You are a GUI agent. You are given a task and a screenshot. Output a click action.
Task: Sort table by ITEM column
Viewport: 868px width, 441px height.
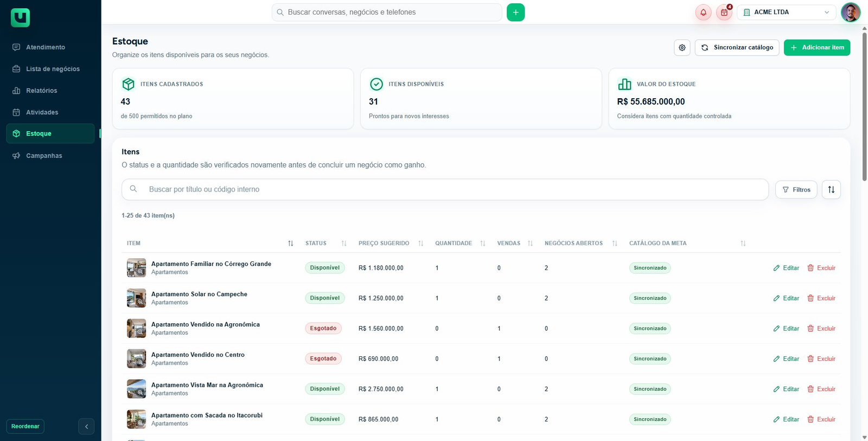pyautogui.click(x=290, y=244)
